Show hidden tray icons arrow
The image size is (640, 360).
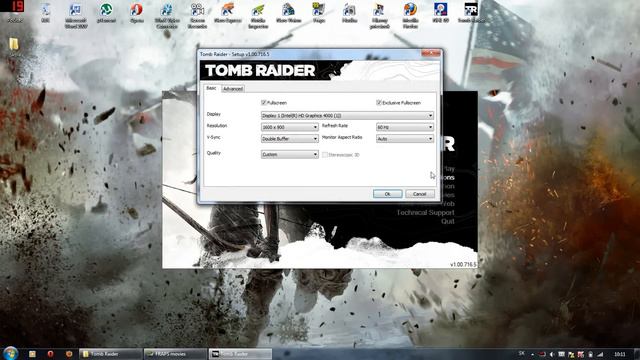[532, 354]
